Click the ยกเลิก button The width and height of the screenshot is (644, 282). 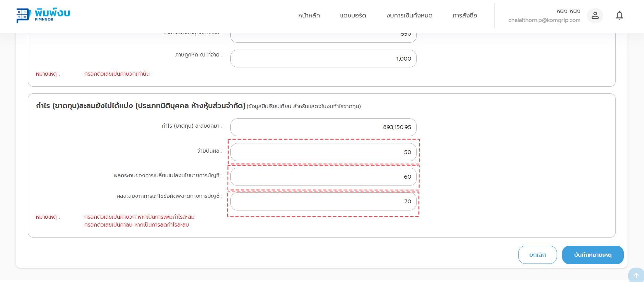537,255
